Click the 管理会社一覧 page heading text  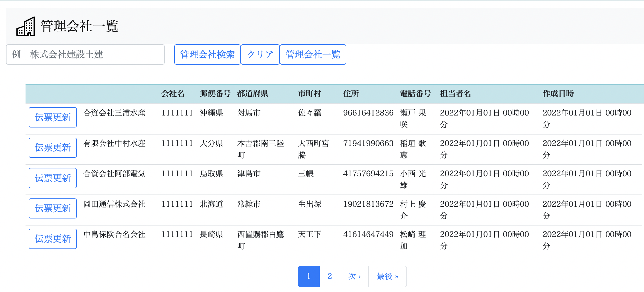coord(79,26)
